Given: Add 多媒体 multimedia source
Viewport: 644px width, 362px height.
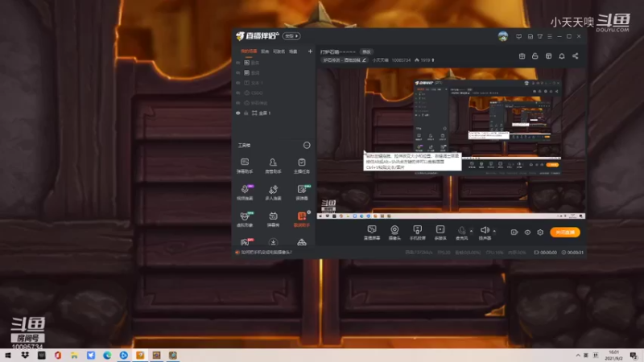Looking at the screenshot, I should pyautogui.click(x=440, y=232).
